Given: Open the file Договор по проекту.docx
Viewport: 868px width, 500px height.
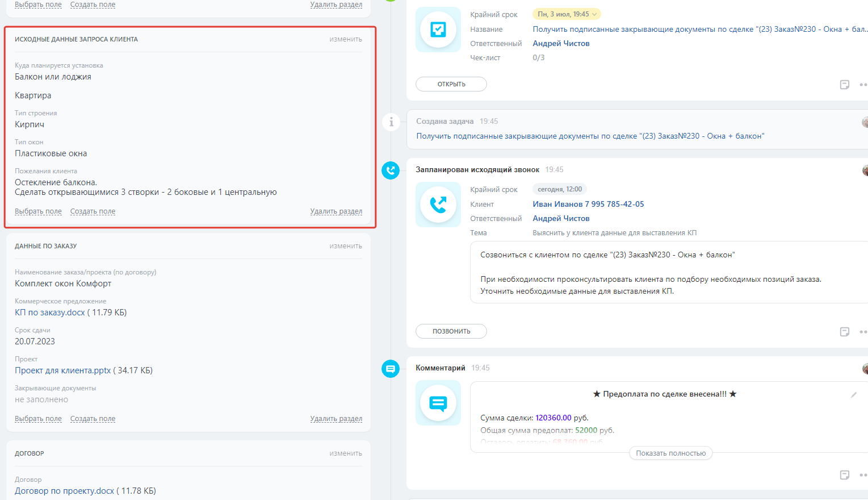Looking at the screenshot, I should [65, 491].
